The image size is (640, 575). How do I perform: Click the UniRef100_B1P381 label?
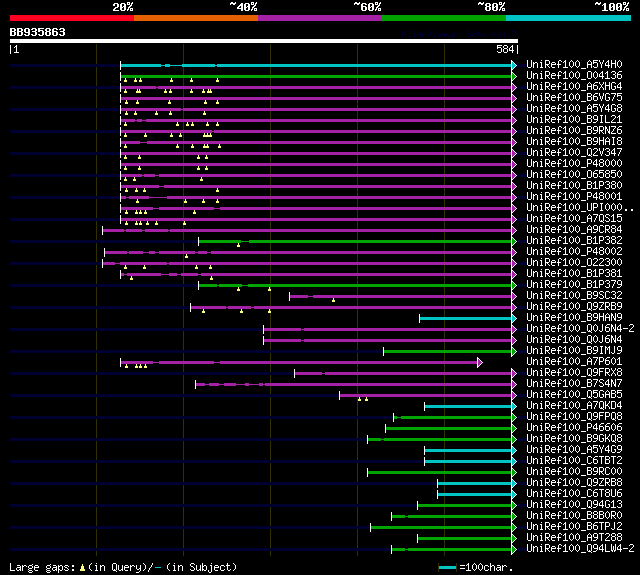574,274
